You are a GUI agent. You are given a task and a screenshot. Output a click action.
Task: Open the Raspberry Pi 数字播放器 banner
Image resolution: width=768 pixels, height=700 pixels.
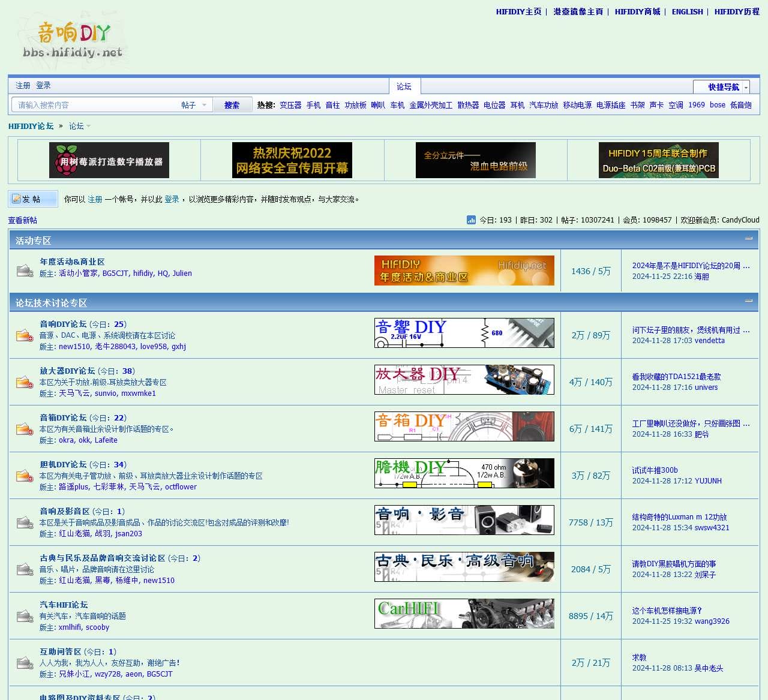pos(109,160)
